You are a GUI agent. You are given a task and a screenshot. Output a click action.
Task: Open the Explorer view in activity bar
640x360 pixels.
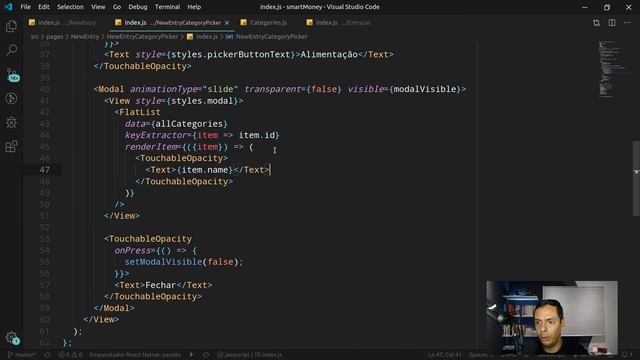(x=11, y=27)
